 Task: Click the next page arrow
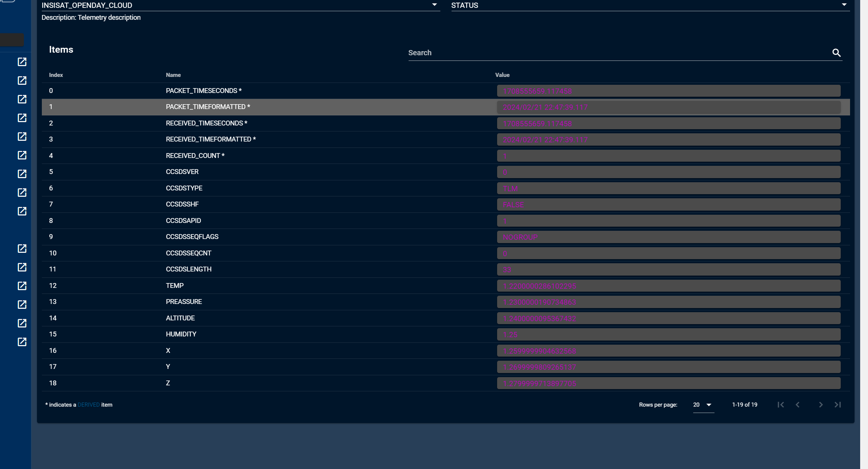pos(821,405)
